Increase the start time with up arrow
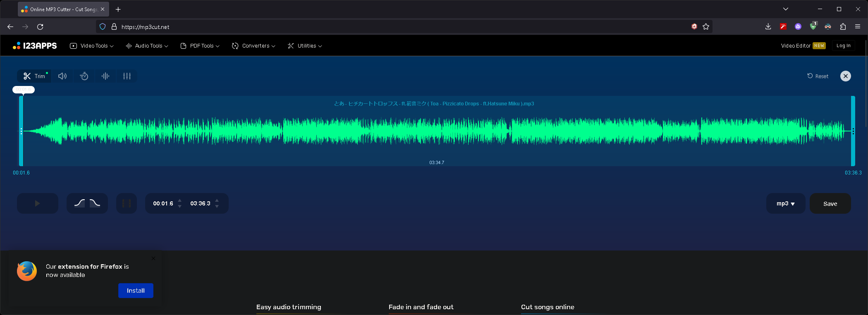 [179, 200]
